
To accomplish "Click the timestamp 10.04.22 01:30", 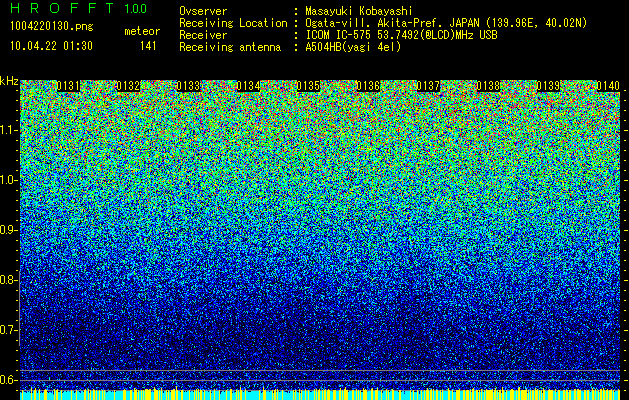I will [51, 46].
